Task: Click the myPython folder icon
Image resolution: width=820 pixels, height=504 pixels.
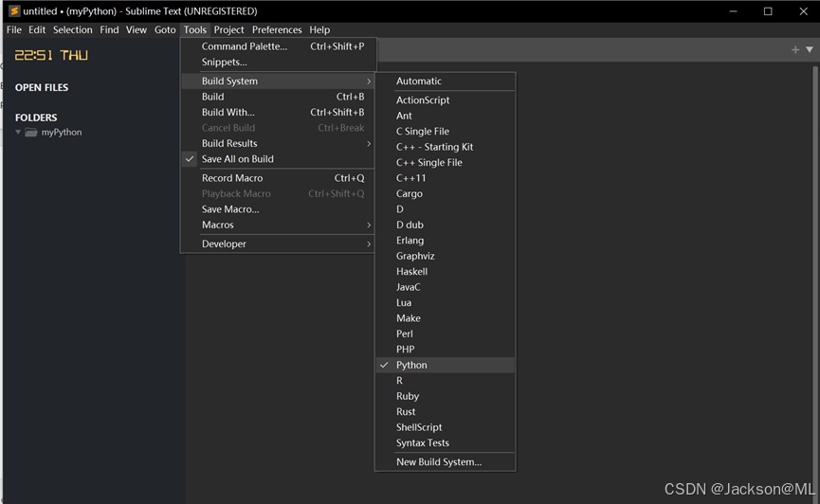Action: tap(31, 133)
